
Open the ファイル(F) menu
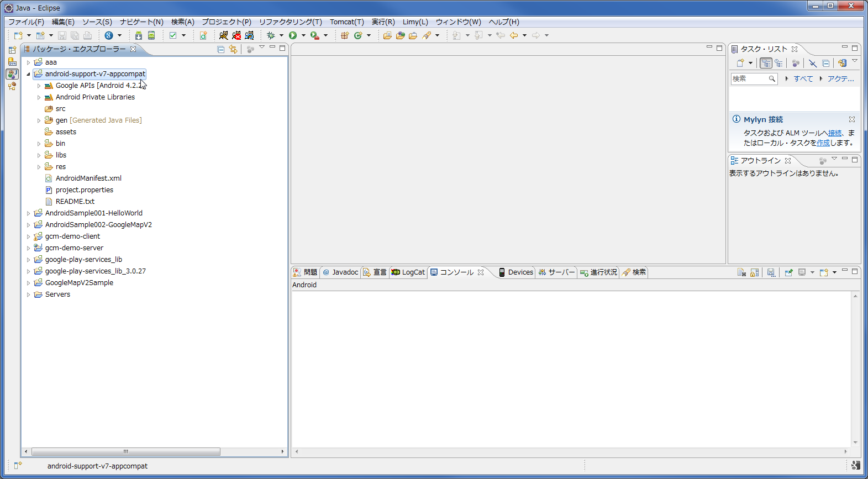(x=26, y=22)
